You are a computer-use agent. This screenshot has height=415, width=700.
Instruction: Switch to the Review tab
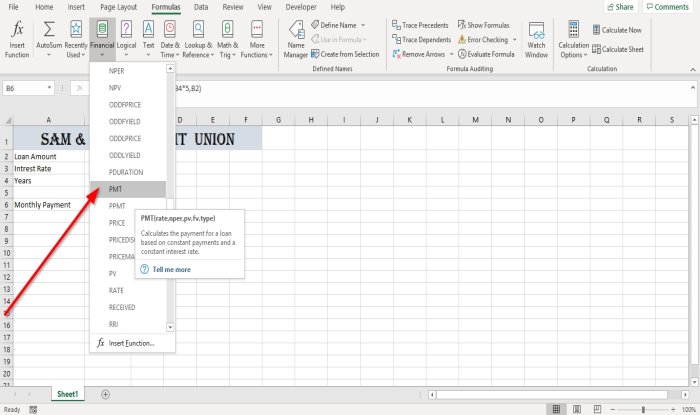[233, 7]
